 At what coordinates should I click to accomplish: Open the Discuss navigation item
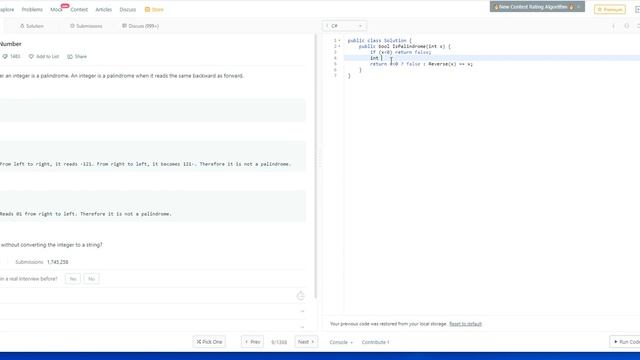(x=128, y=9)
